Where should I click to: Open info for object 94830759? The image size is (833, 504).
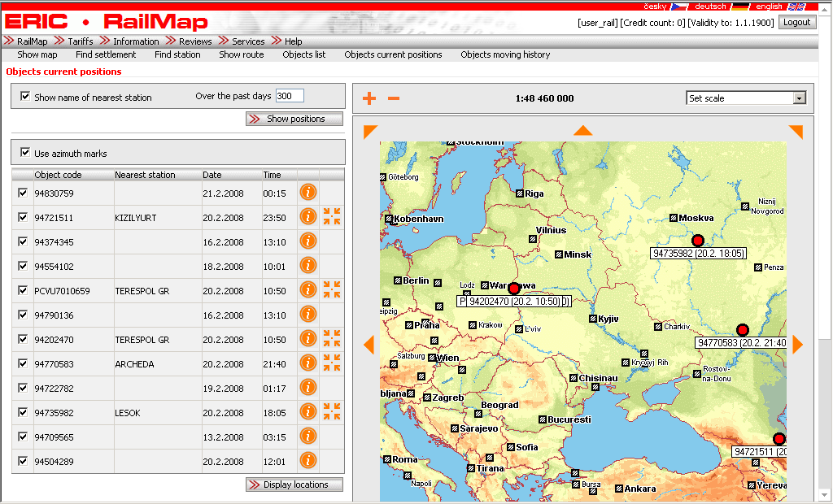[x=308, y=193]
